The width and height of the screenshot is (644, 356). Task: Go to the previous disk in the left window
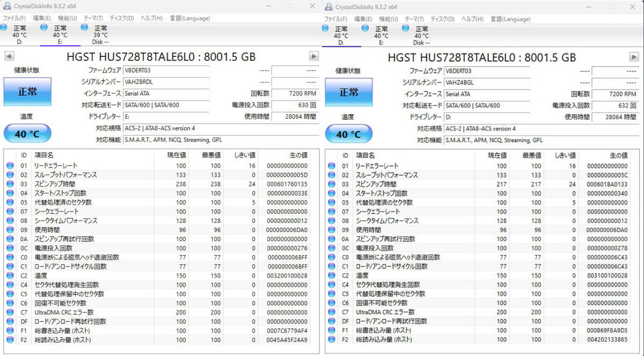(9, 56)
